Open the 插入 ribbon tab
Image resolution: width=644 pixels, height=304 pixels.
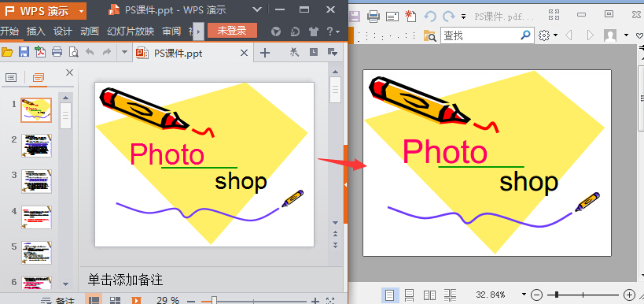click(x=36, y=32)
